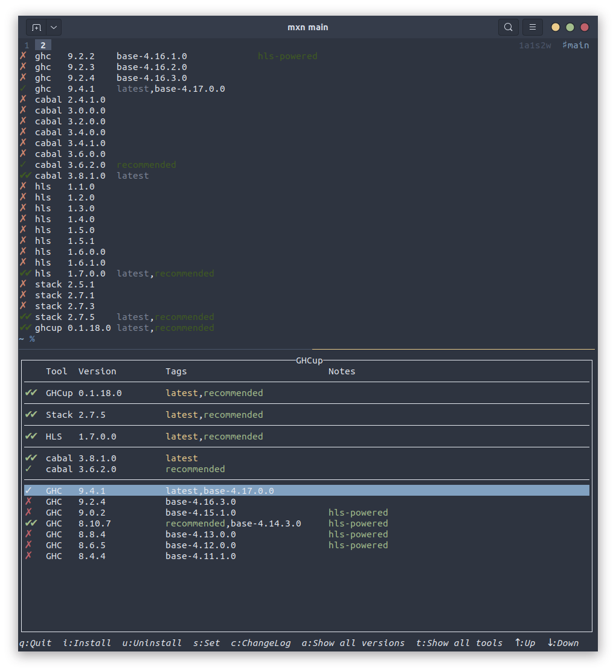Click the search magnifier icon
The width and height of the screenshot is (616, 672).
(x=509, y=27)
